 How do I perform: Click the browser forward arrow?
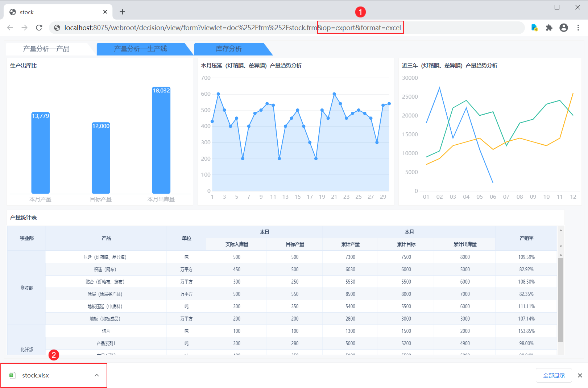tap(24, 28)
